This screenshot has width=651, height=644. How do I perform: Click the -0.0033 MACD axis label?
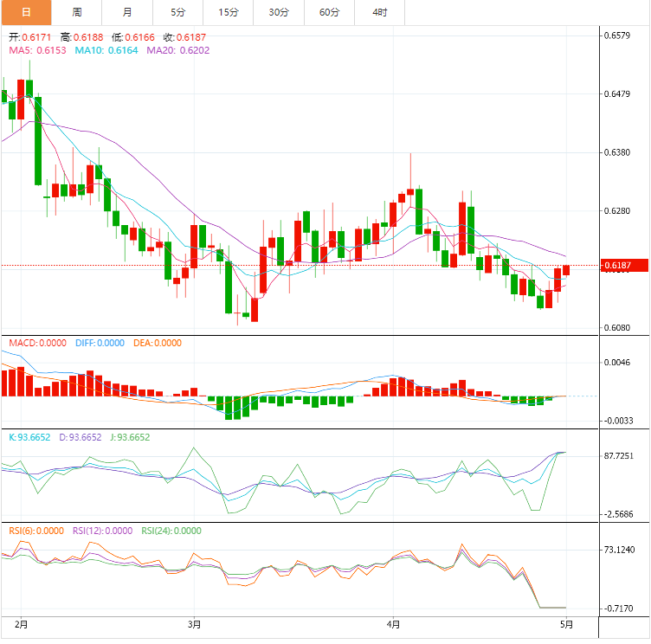[618, 421]
